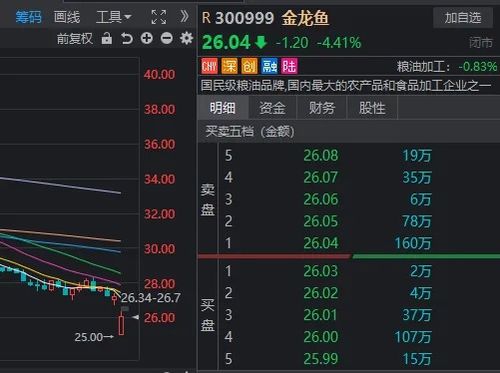Click the last red candlestick on chart
Viewport: 500px width, 373px height.
[x=121, y=325]
